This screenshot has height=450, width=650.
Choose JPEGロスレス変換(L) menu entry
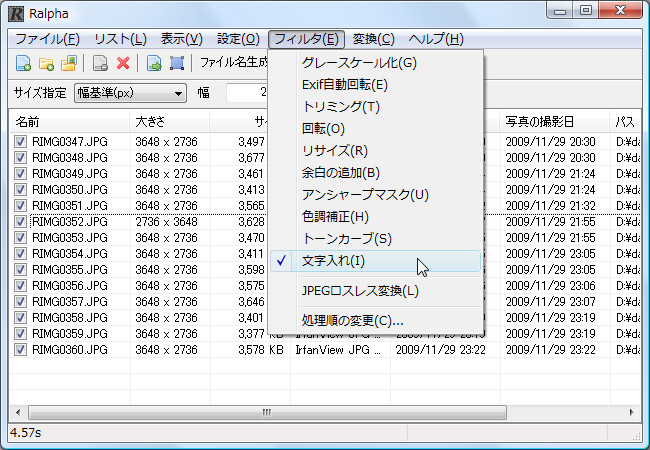click(x=375, y=291)
